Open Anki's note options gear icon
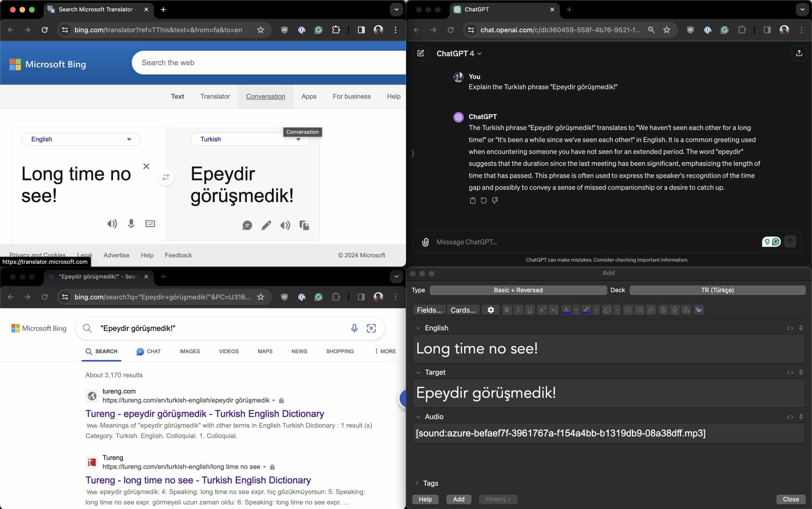The width and height of the screenshot is (812, 509). click(x=491, y=310)
